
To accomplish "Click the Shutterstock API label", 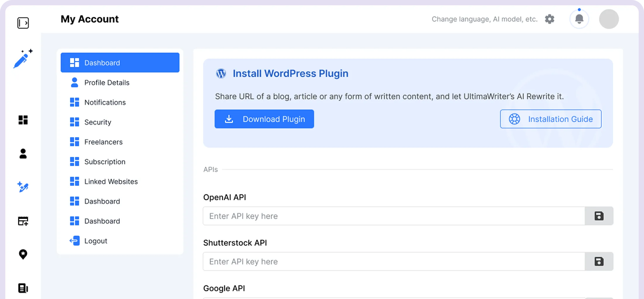I will [x=235, y=243].
